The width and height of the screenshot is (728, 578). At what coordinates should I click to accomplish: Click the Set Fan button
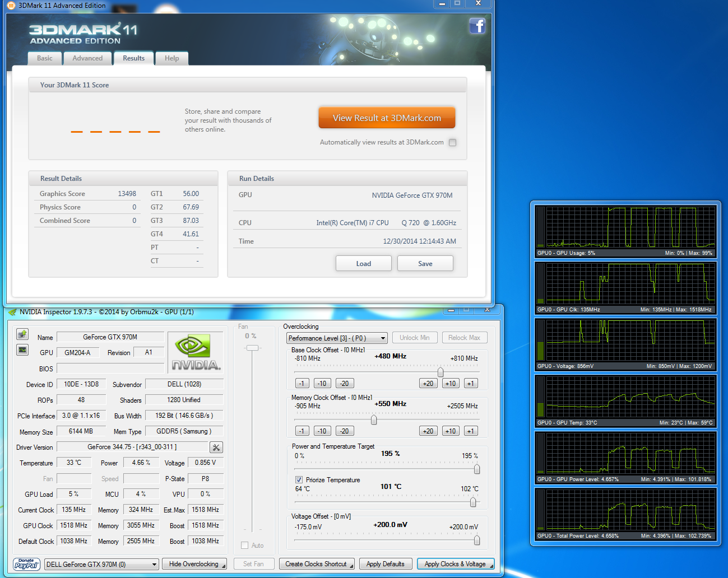(253, 564)
